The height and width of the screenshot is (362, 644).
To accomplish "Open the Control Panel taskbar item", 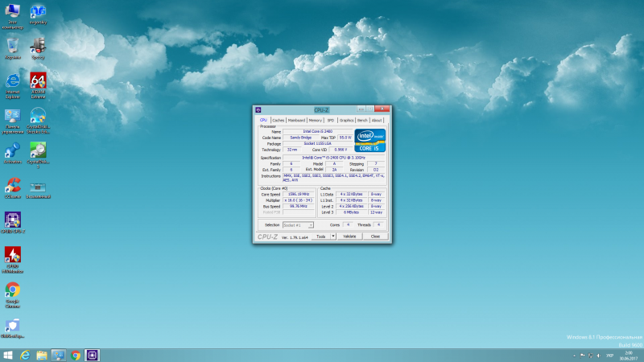I will pyautogui.click(x=58, y=355).
